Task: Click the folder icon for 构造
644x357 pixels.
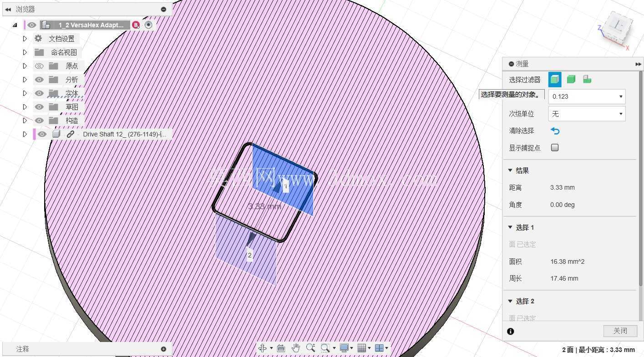Action: tap(54, 121)
